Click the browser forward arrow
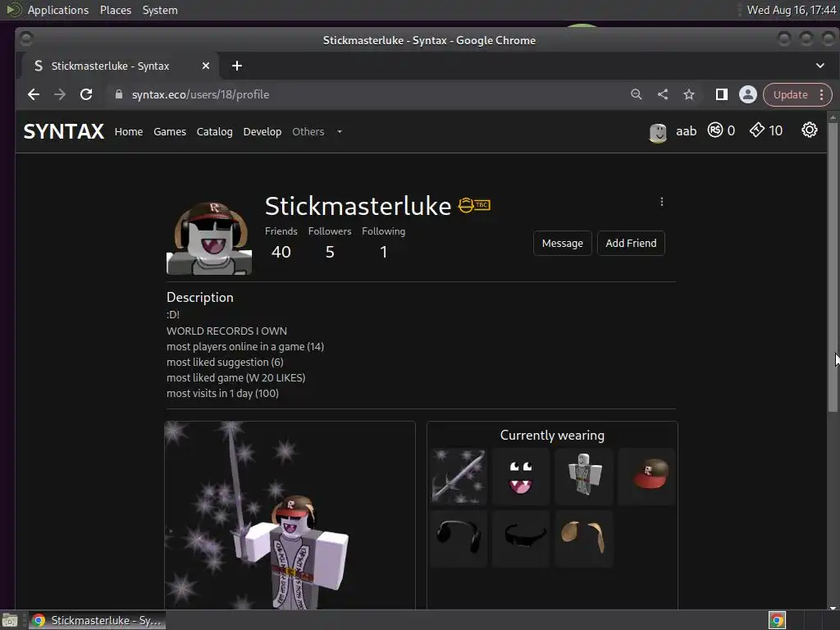The width and height of the screenshot is (840, 630). pos(59,95)
